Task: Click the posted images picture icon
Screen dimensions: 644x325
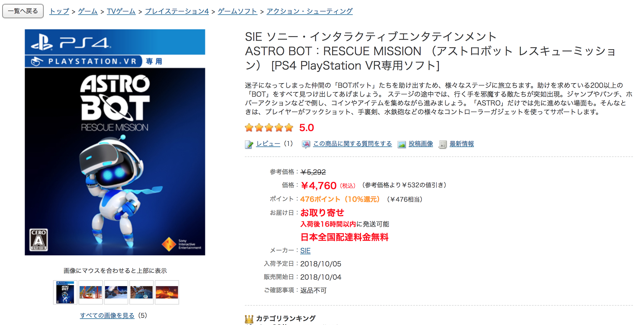Action: [x=402, y=144]
